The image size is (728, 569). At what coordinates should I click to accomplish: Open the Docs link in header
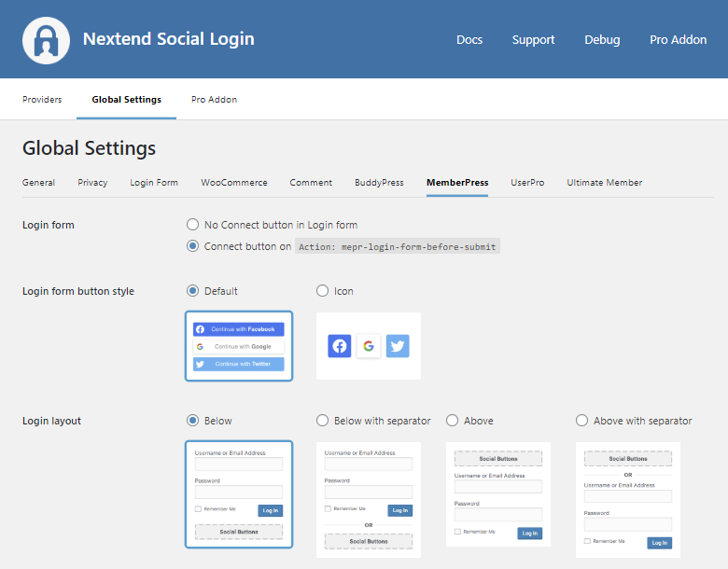[x=469, y=40]
